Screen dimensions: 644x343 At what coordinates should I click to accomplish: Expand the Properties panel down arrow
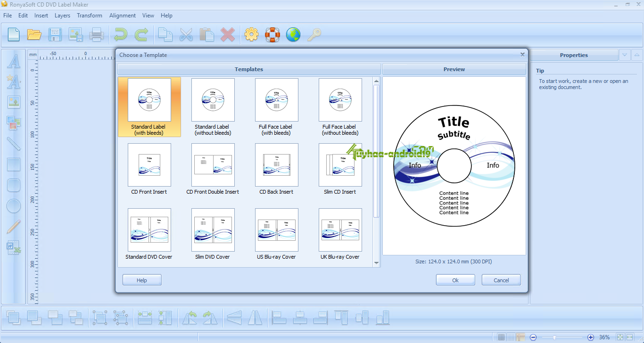(x=625, y=55)
